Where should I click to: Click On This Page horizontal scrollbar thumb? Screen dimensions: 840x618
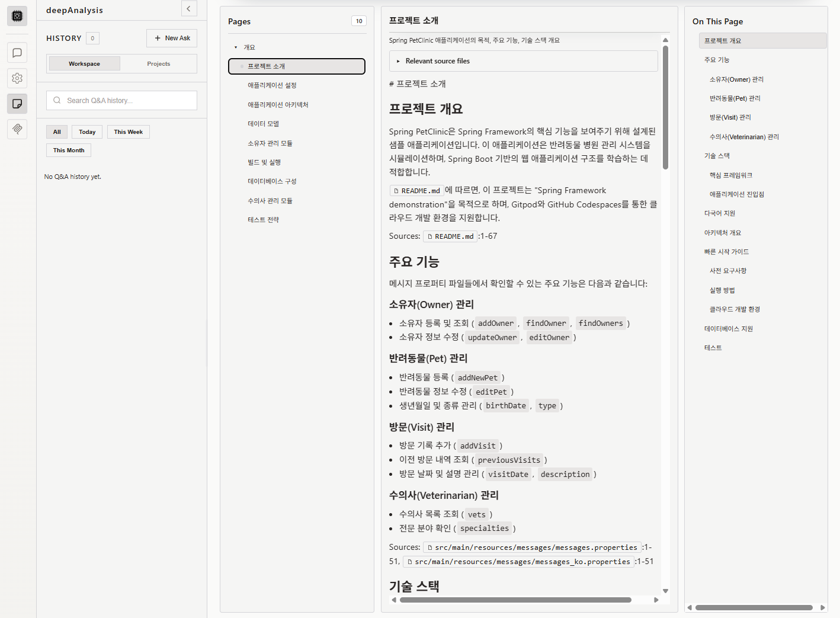coord(754,607)
